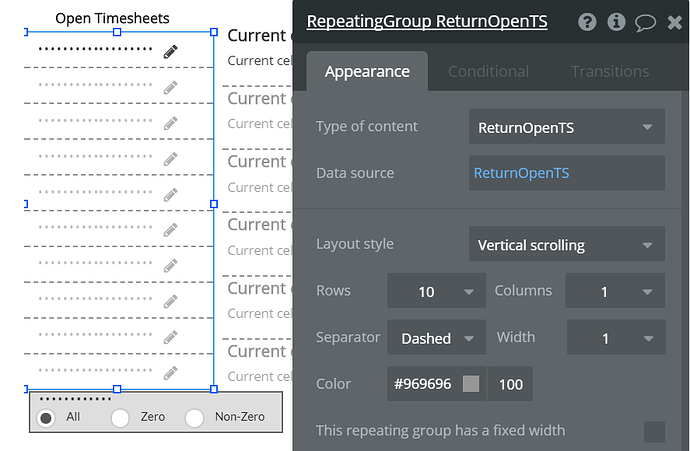
Task: Select the Non-Zero radio button
Action: coord(195,417)
